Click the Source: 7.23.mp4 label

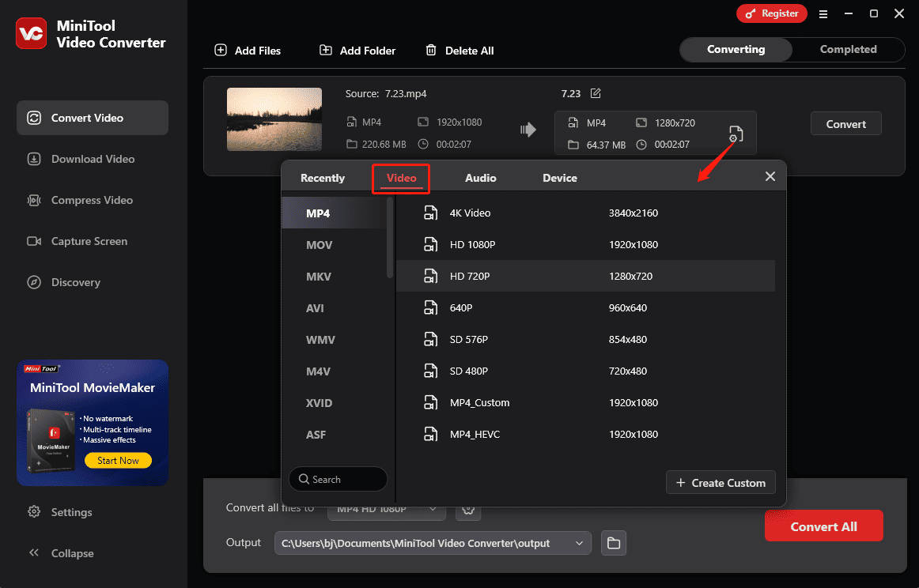386,94
